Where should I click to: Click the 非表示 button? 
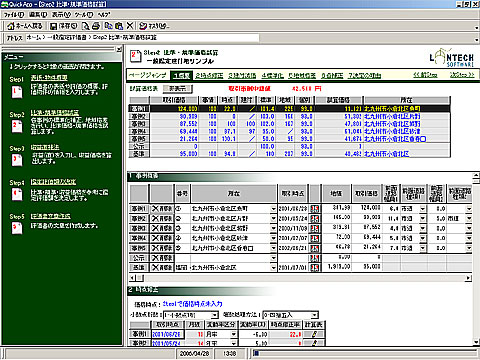(x=177, y=89)
